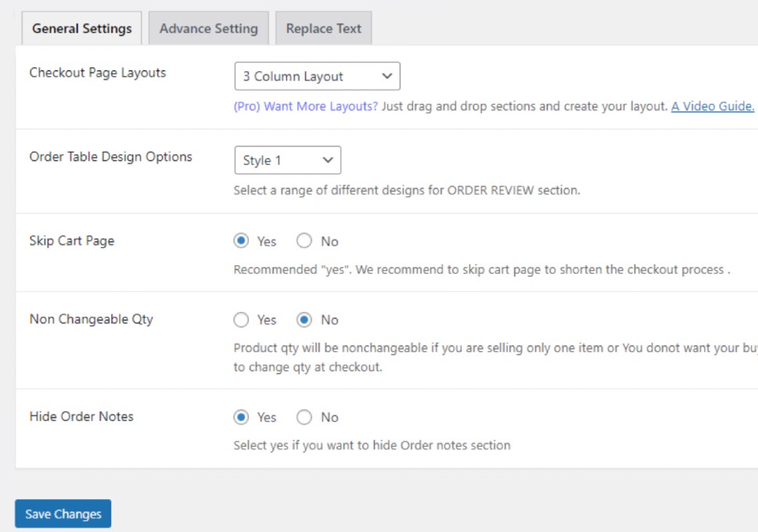Image resolution: width=758 pixels, height=532 pixels.
Task: Switch to the General Settings tab
Action: click(x=81, y=29)
